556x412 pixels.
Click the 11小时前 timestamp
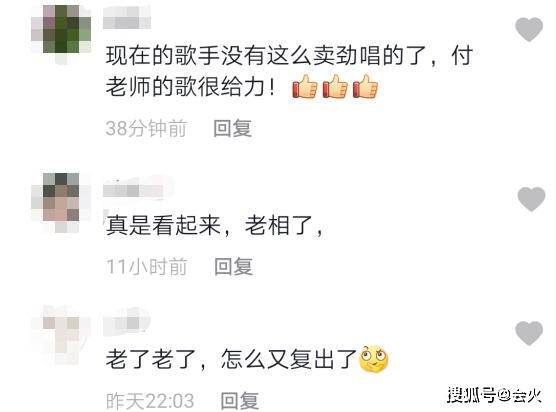pyautogui.click(x=146, y=266)
